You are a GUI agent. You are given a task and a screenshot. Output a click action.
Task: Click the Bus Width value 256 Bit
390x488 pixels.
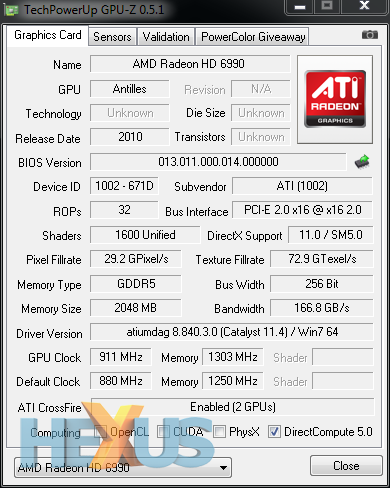pyautogui.click(x=322, y=284)
